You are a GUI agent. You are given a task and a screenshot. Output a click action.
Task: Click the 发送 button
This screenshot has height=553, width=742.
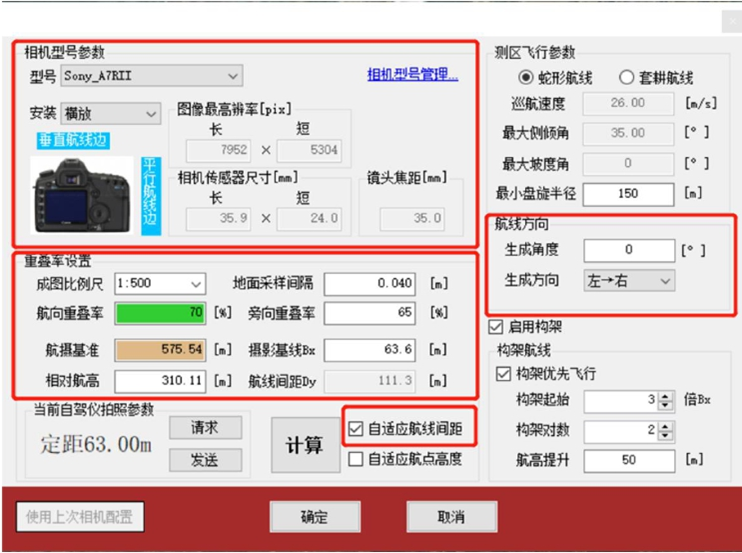(205, 460)
